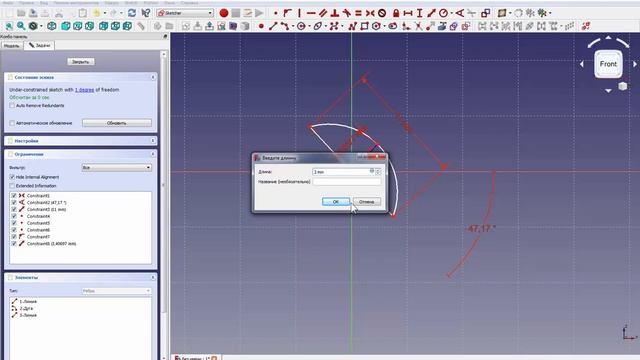
Task: Rotate view with navigation cube left arrow
Action: pyautogui.click(x=582, y=64)
